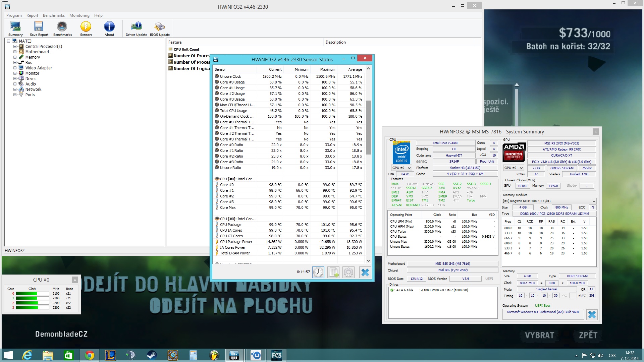The width and height of the screenshot is (644, 362).
Task: Click the blue X icon in System Summary
Action: coord(592,314)
